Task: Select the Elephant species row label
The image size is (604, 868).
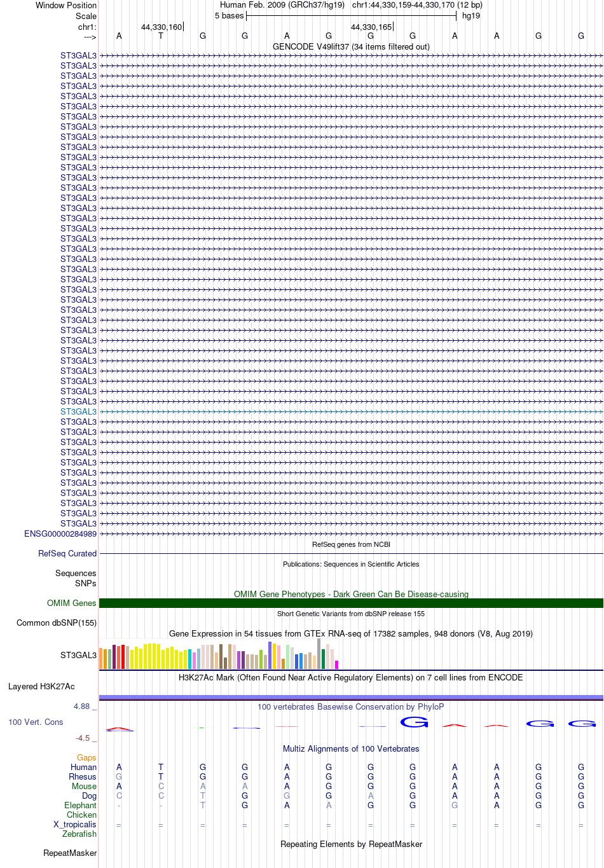Action: tap(80, 805)
